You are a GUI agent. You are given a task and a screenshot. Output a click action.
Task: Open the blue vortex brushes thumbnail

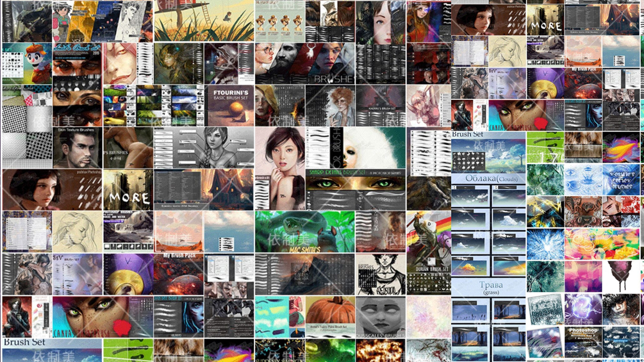[621, 179]
